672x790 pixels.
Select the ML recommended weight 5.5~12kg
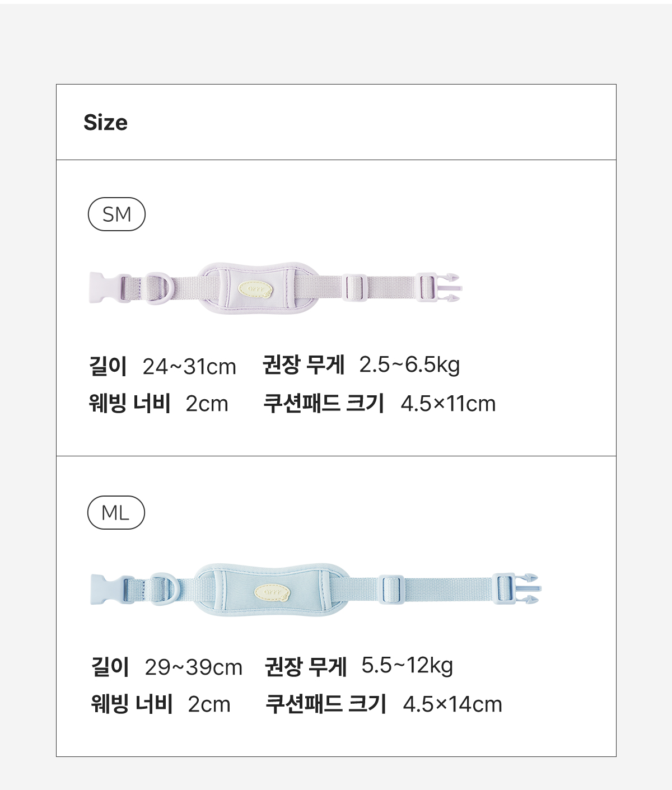[x=407, y=665]
